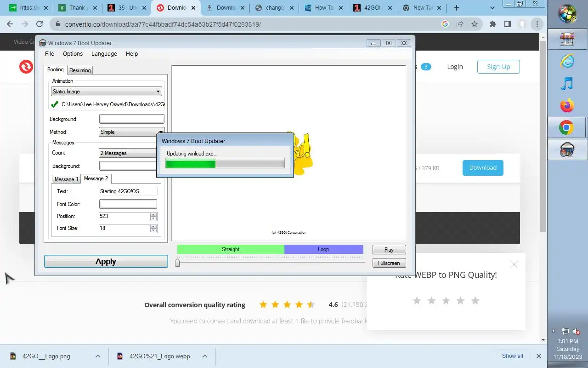The width and height of the screenshot is (588, 368).
Task: Share this page icon in address bar
Action: click(x=460, y=24)
